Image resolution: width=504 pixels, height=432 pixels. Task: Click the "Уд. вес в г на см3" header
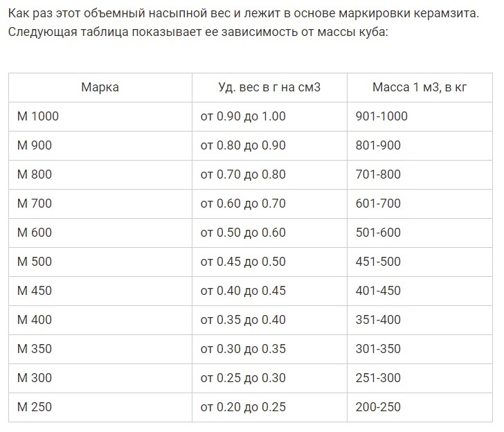269,87
